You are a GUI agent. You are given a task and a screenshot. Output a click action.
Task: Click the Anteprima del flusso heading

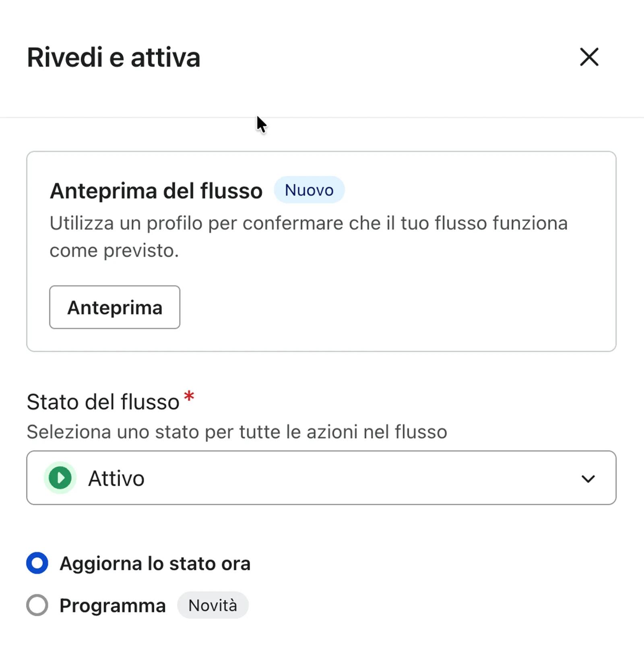click(156, 190)
